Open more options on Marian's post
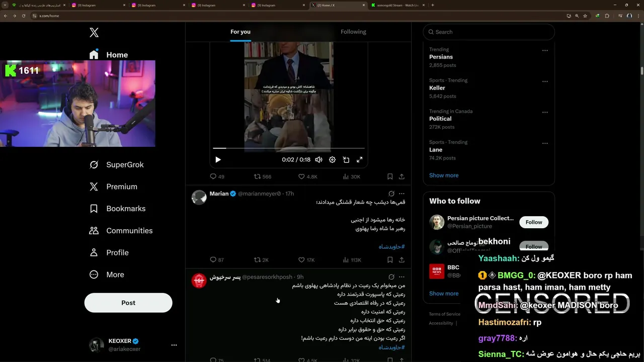The image size is (644, 362). click(x=401, y=194)
